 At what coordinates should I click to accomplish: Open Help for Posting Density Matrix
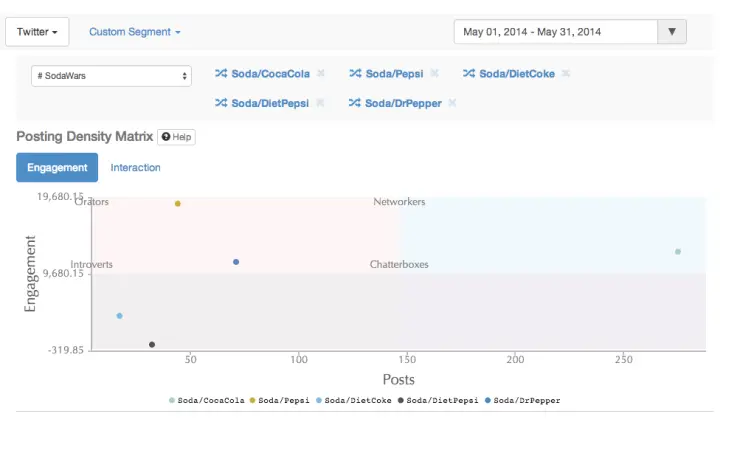(x=177, y=137)
